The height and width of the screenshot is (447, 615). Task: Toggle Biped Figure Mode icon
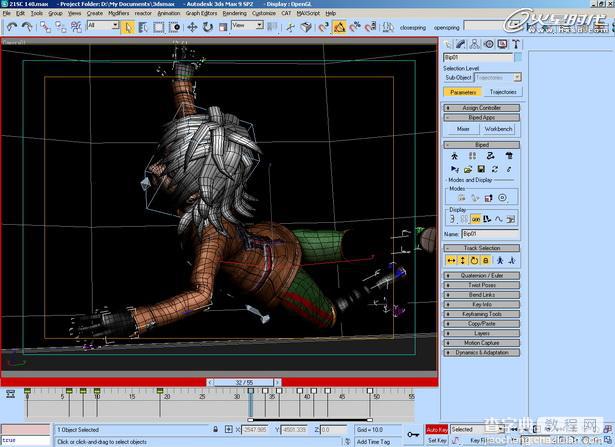(454, 156)
